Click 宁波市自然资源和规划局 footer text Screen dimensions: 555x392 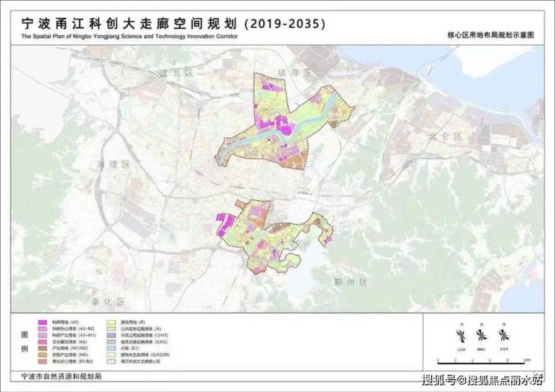(x=61, y=376)
